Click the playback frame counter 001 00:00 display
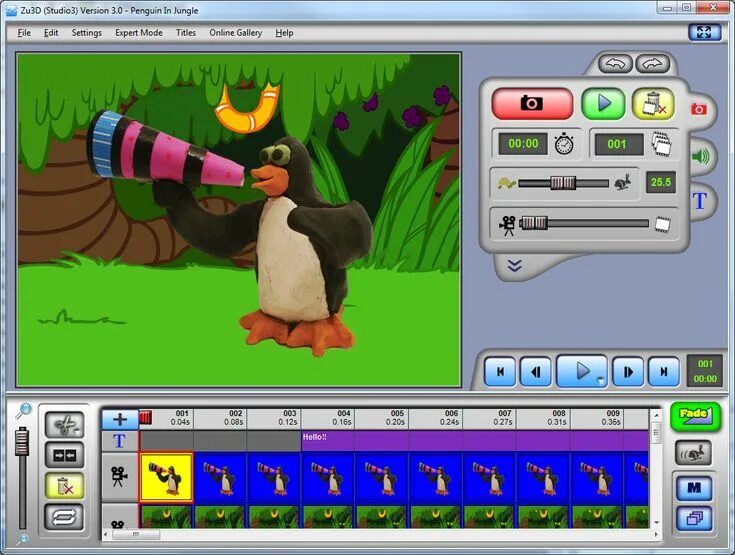The height and width of the screenshot is (555, 735). (x=705, y=371)
